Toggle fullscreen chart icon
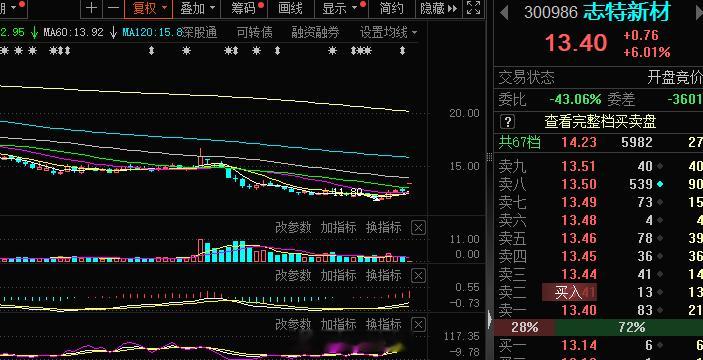The width and height of the screenshot is (703, 360). [x=473, y=8]
